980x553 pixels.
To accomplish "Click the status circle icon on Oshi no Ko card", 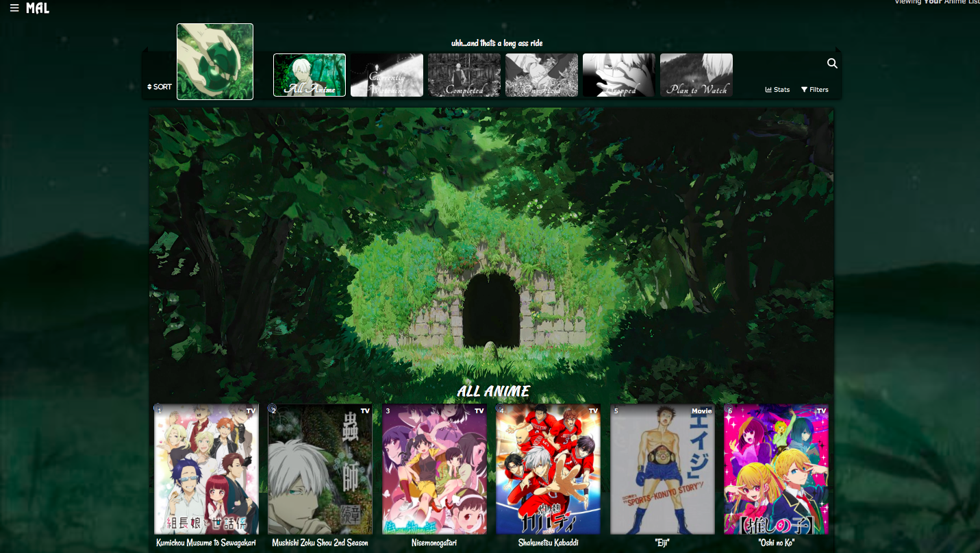I will click(728, 408).
